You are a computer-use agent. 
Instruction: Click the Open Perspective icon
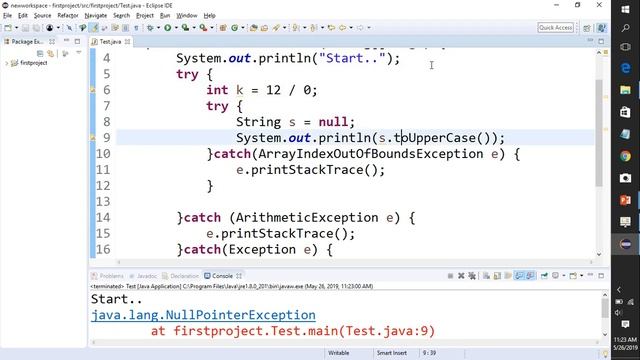[x=587, y=28]
